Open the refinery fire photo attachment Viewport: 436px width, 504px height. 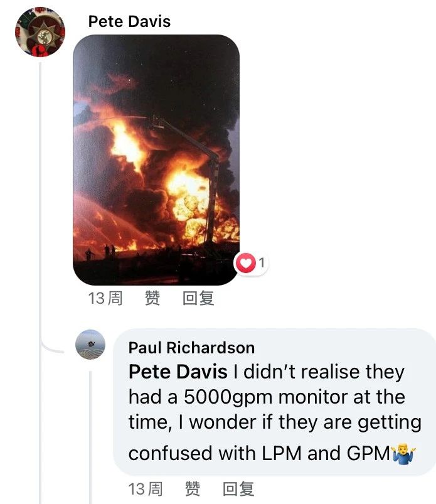[x=156, y=160]
